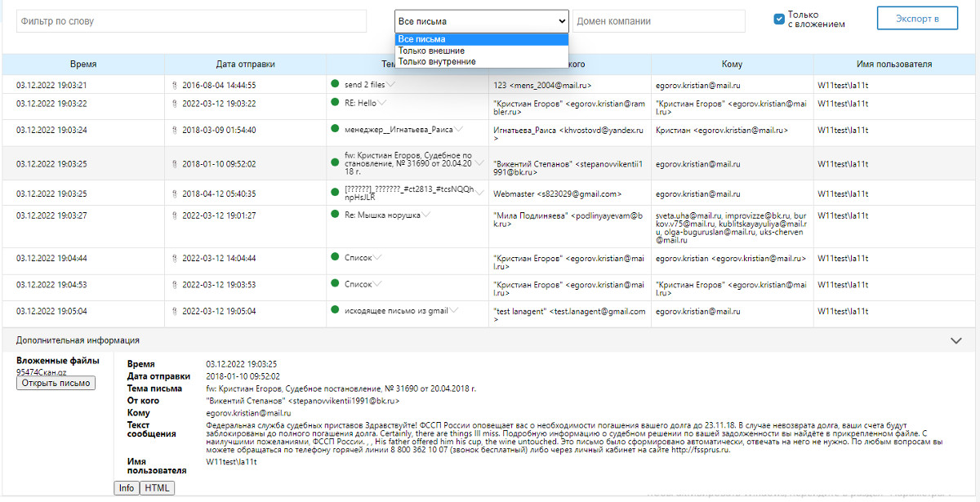The height and width of the screenshot is (502, 980).
Task: Click the paperclip icon beside 2018-03-09 01:54:40
Action: 175,130
